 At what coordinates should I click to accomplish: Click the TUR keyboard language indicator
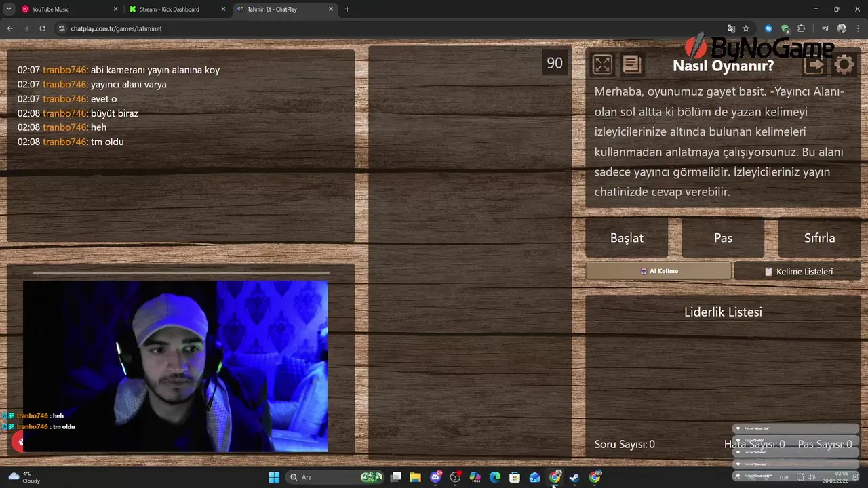tap(783, 477)
